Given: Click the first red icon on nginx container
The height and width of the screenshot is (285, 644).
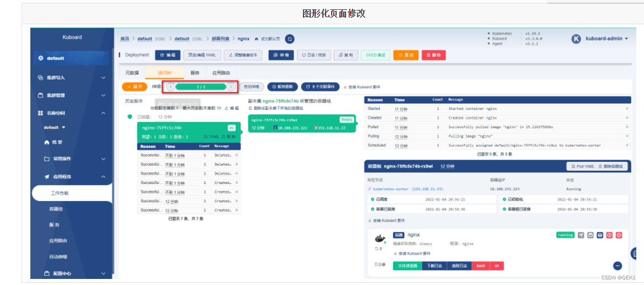Looking at the screenshot, I should [609, 235].
